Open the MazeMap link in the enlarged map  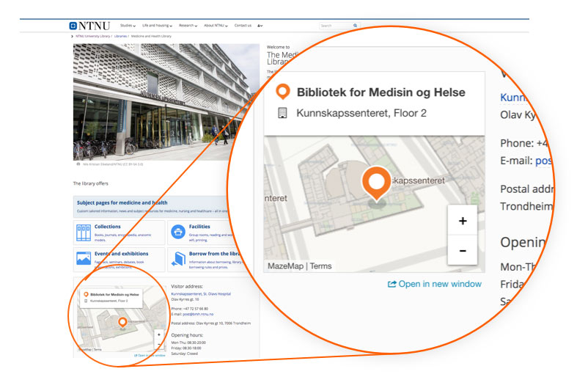285,266
